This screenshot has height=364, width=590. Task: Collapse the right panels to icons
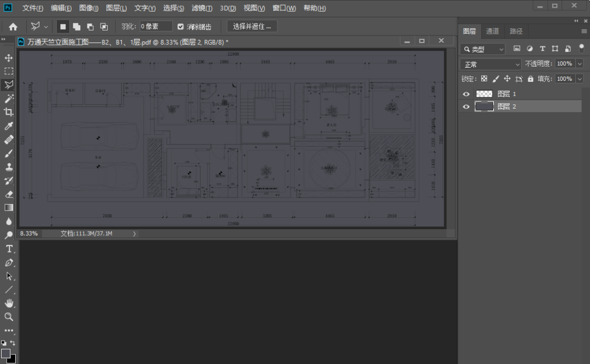point(576,21)
